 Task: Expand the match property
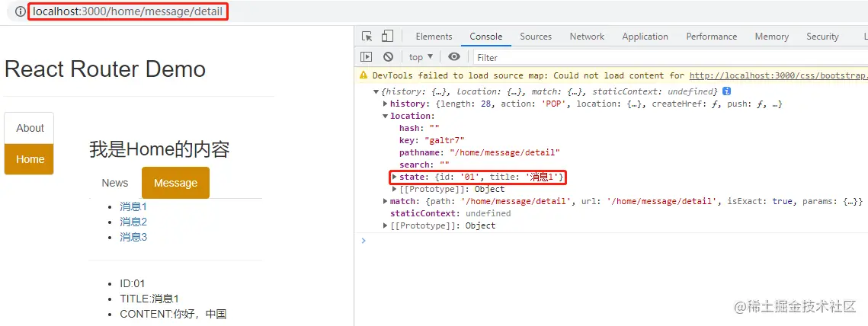click(x=386, y=202)
